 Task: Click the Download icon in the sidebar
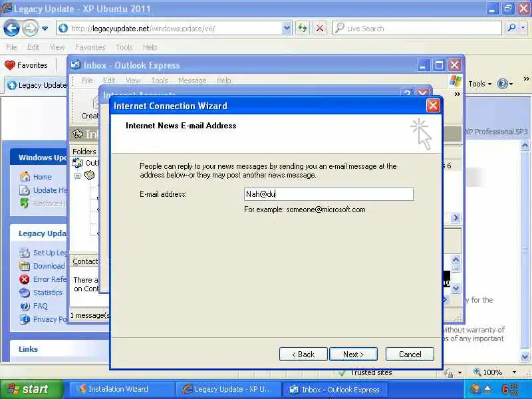[25, 266]
